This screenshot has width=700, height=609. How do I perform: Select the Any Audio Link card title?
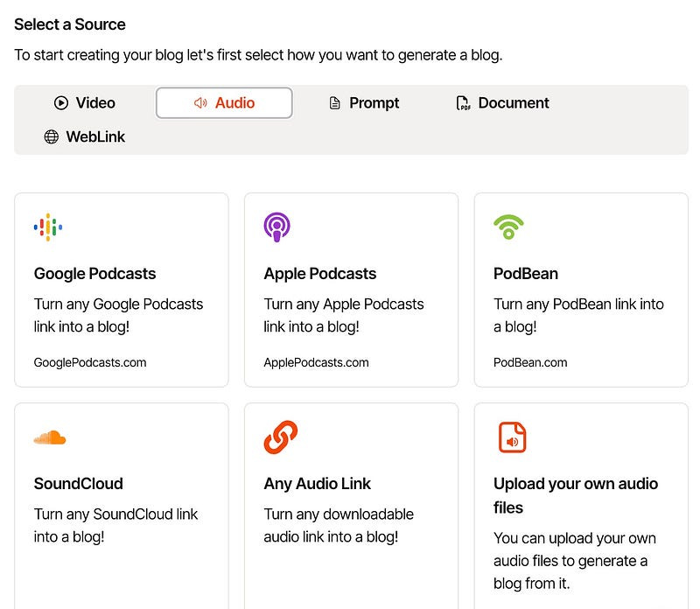(318, 484)
